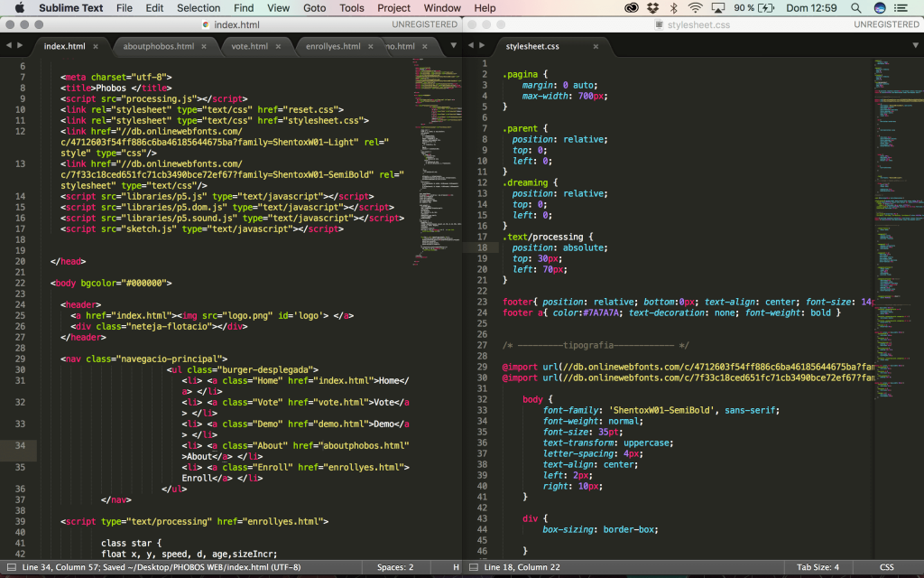Open the tab list dropdown in the stylesheet.css window
This screenshot has width=924, height=578.
pyautogui.click(x=917, y=45)
